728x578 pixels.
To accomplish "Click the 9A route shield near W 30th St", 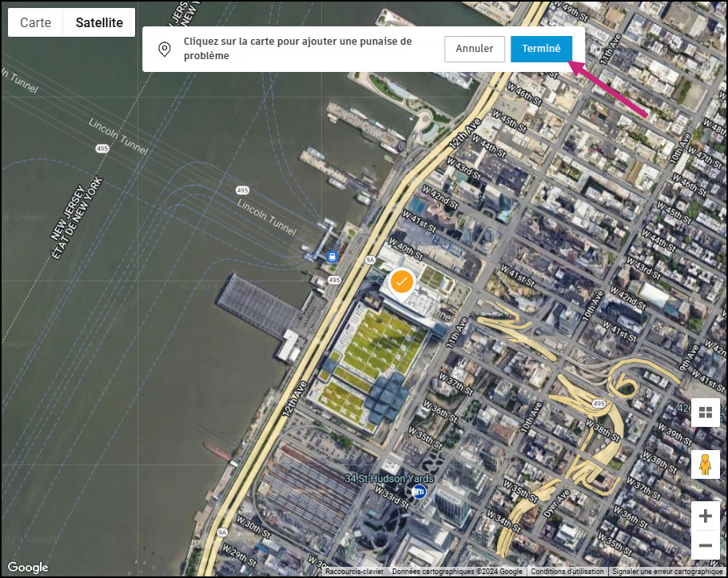I will pyautogui.click(x=222, y=532).
